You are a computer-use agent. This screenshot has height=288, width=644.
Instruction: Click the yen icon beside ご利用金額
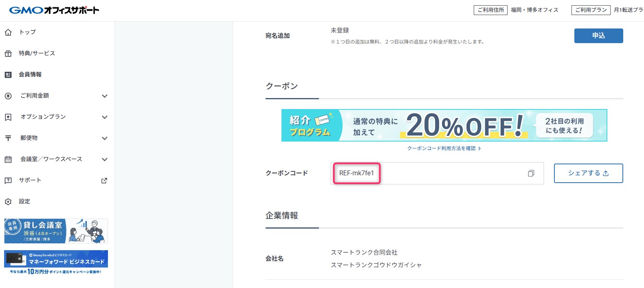pyautogui.click(x=8, y=96)
